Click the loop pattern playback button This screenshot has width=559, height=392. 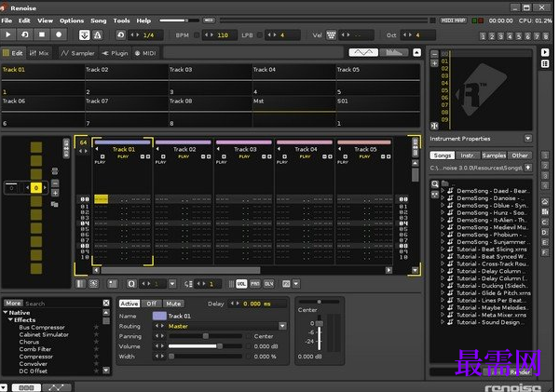[x=25, y=34]
